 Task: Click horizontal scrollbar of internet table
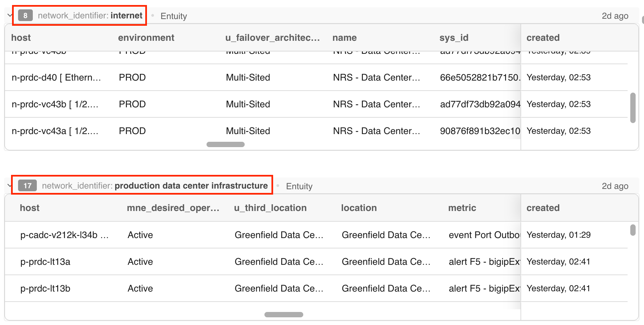226,144
